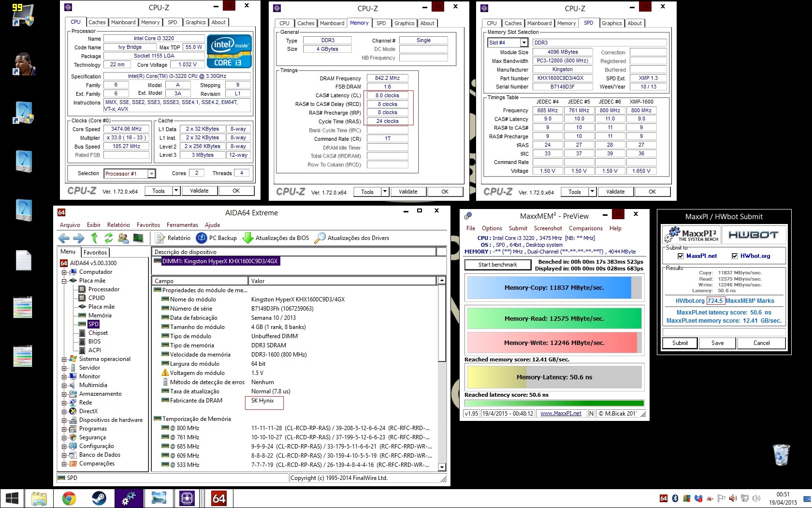This screenshot has height=508, width=812.
Task: Click the green latency score progress bar
Action: pos(554,403)
